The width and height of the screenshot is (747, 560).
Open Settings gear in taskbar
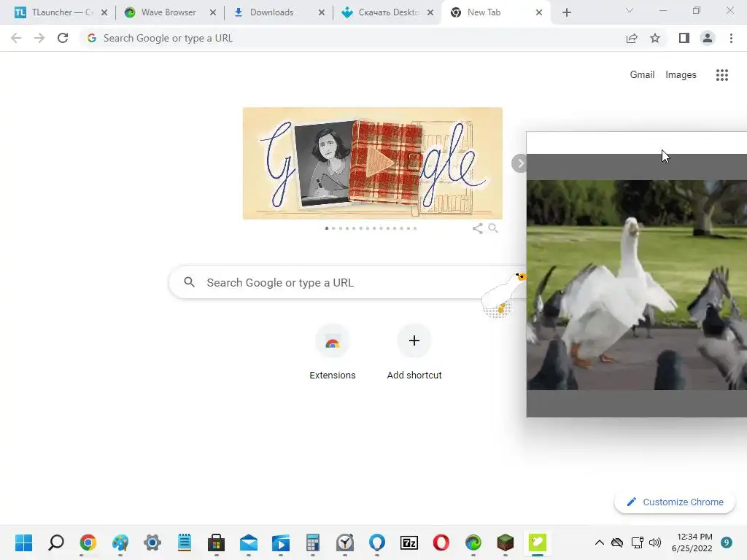tap(152, 542)
